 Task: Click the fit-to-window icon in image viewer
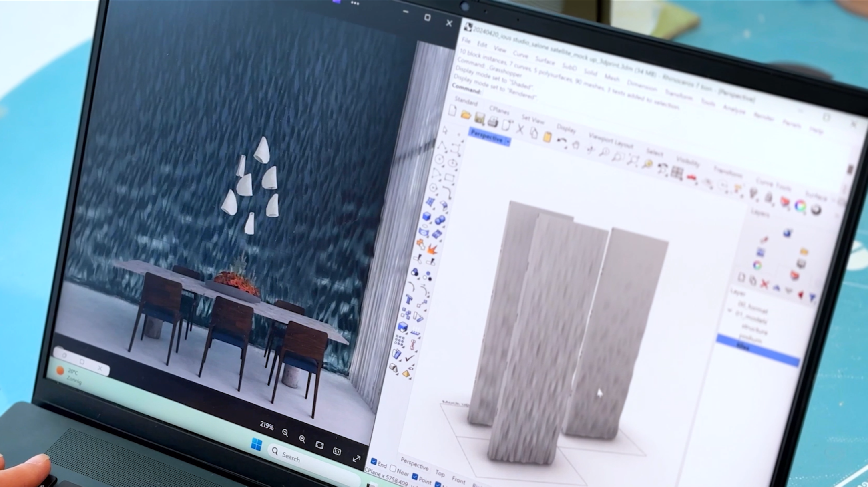coord(319,445)
